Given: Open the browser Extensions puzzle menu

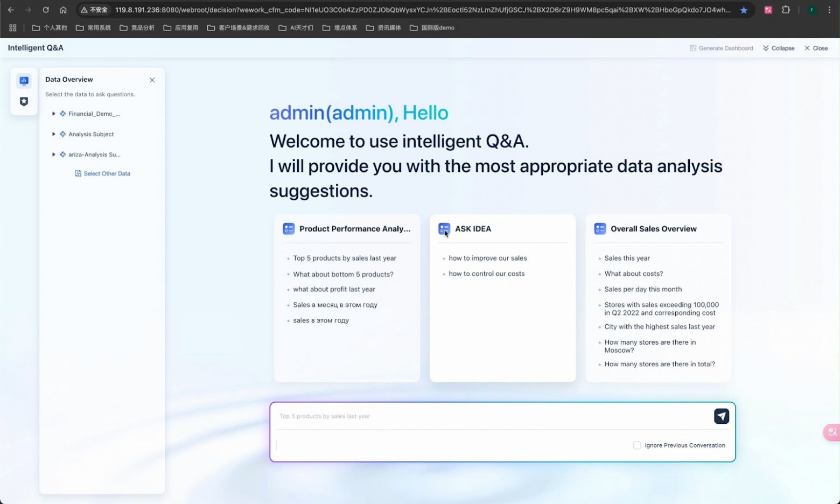Looking at the screenshot, I should pos(786,10).
